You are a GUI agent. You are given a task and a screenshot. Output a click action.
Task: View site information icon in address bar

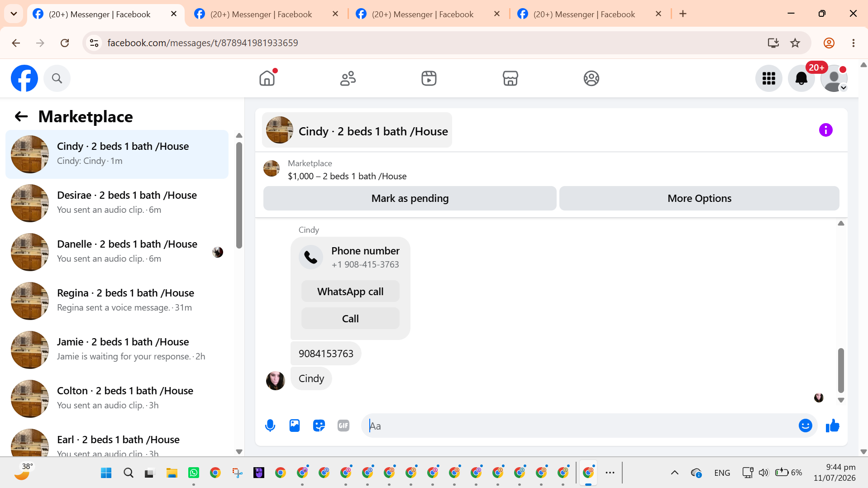[x=94, y=43]
